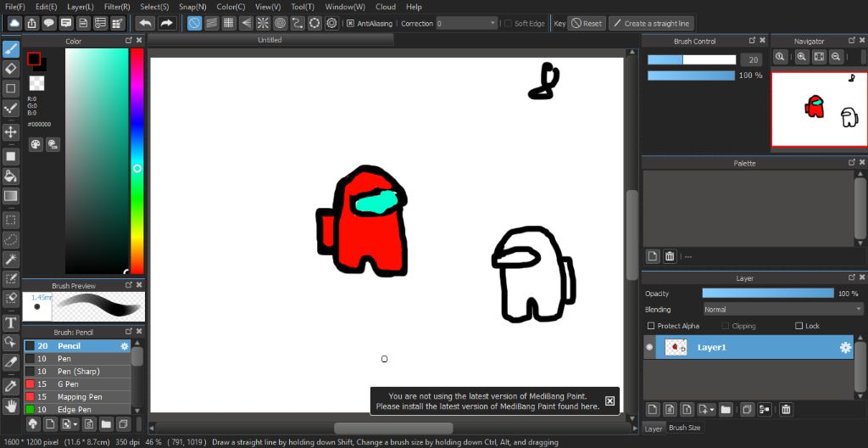The height and width of the screenshot is (448, 868).
Task: Delete layer with trash icon
Action: point(786,410)
